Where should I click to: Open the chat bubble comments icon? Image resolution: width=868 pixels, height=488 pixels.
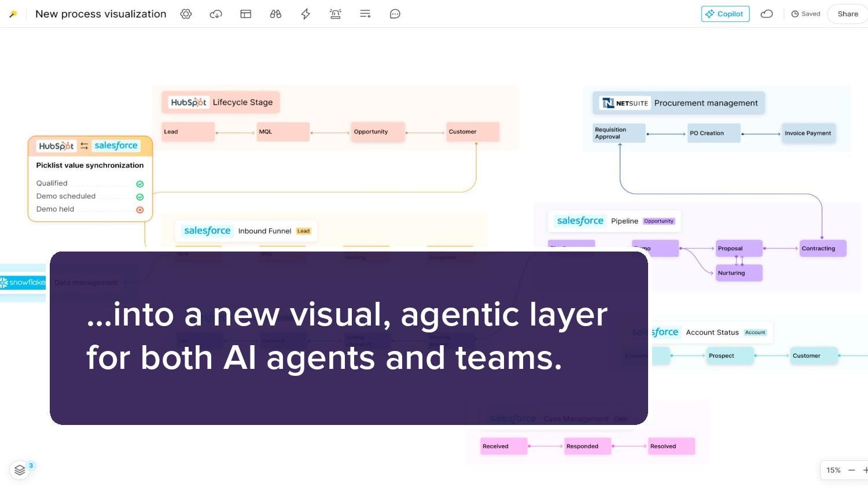pos(395,14)
